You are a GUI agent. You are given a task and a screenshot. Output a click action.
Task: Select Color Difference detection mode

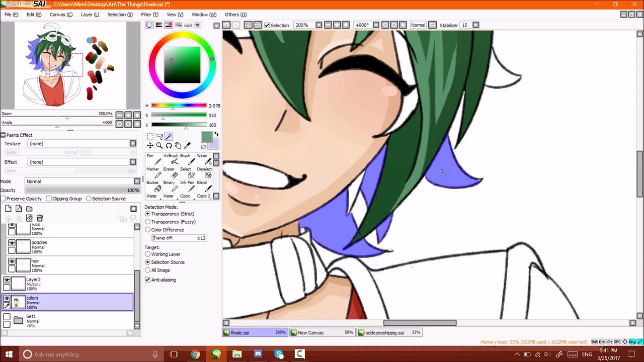point(148,230)
